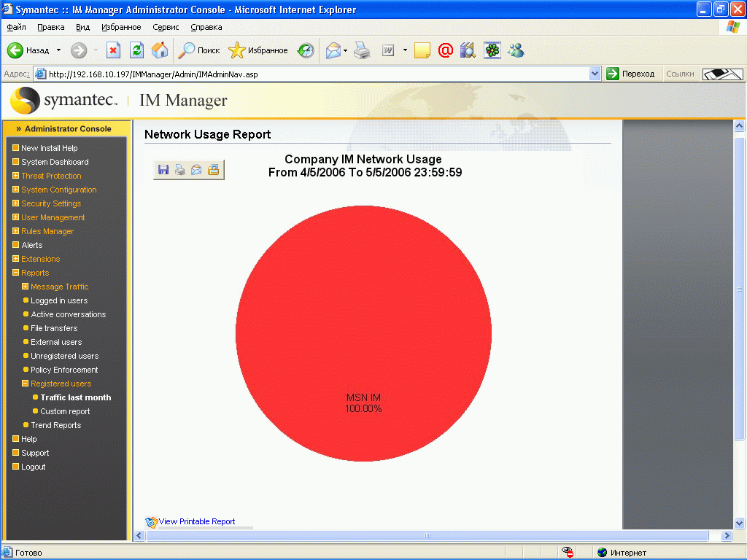Collapse the Reports tree node

[x=15, y=273]
